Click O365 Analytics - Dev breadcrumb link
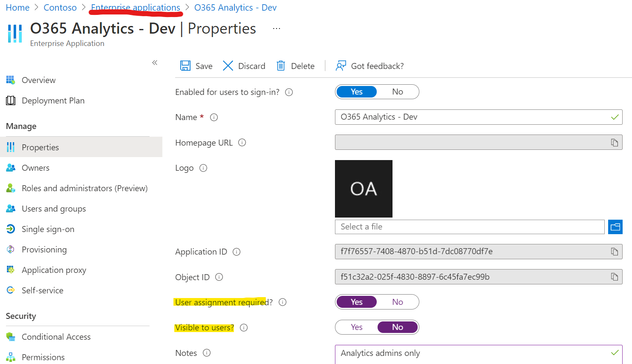The height and width of the screenshot is (364, 632). click(x=235, y=8)
